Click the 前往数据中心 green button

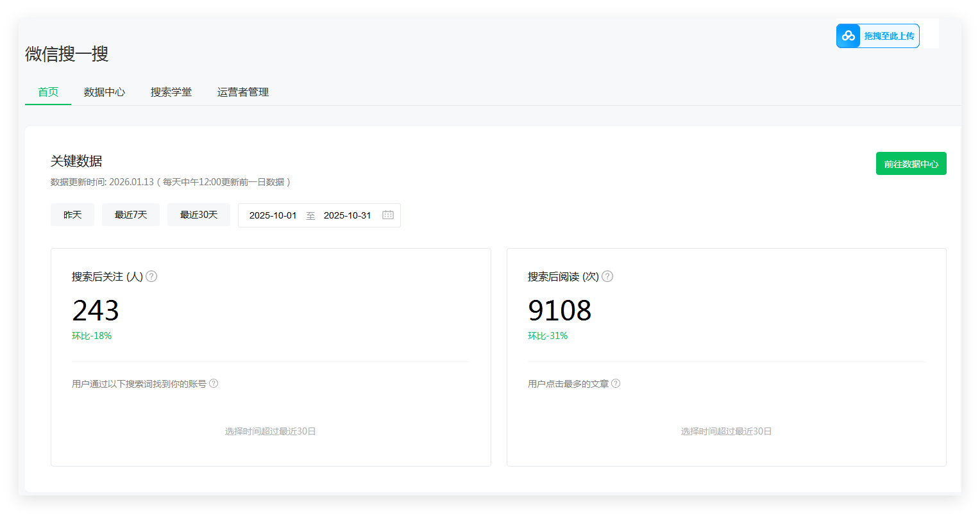[911, 163]
